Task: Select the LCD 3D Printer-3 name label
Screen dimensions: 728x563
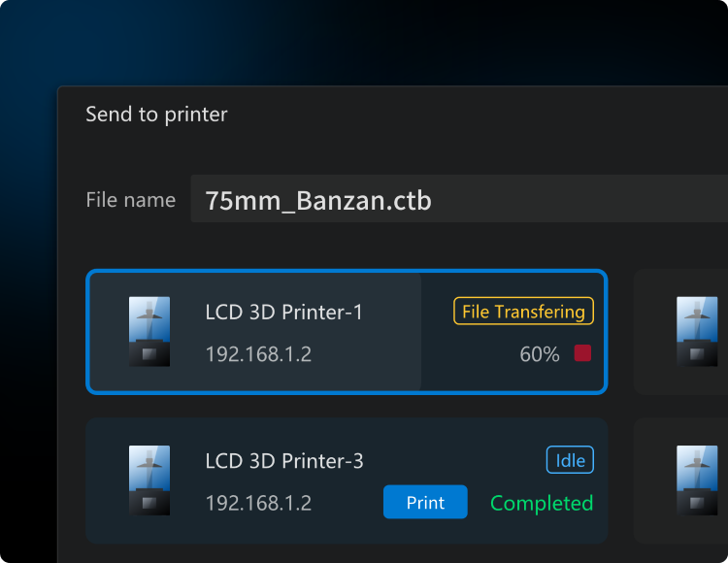Action: pyautogui.click(x=284, y=461)
